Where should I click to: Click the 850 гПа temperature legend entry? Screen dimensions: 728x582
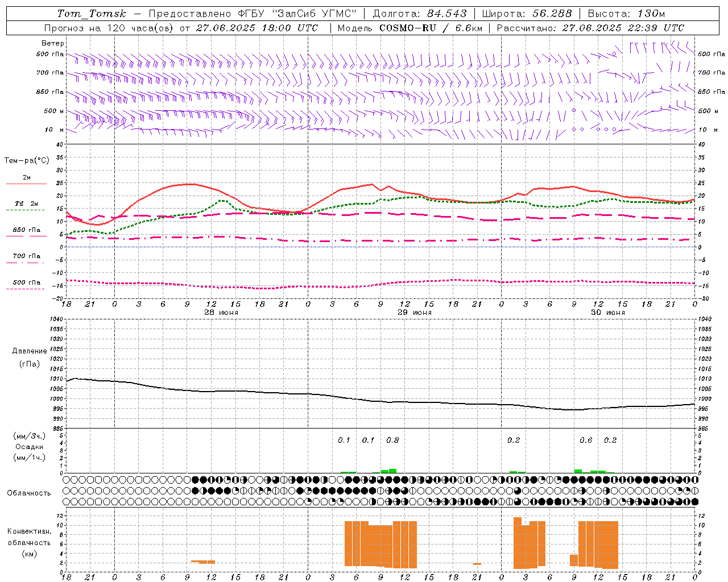pyautogui.click(x=27, y=230)
